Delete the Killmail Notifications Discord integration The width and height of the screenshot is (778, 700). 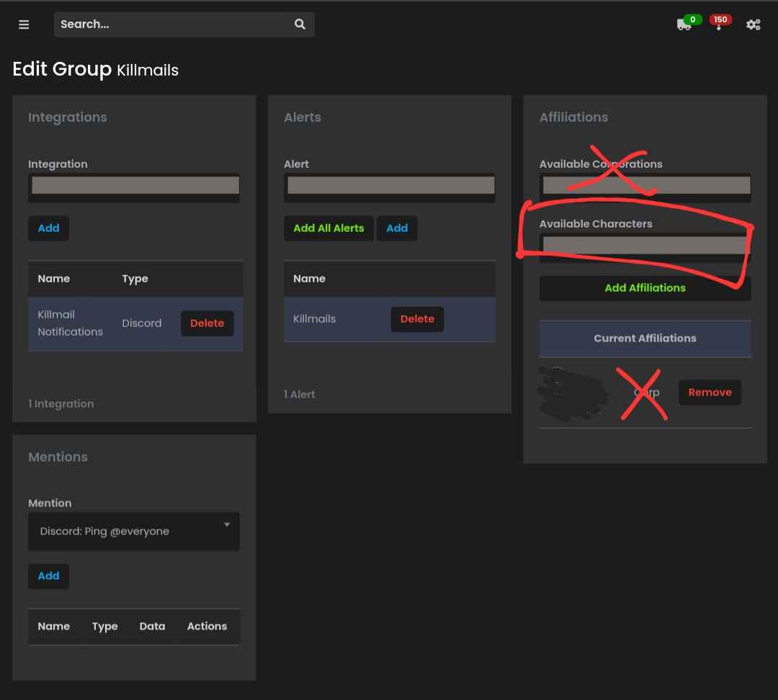point(207,323)
